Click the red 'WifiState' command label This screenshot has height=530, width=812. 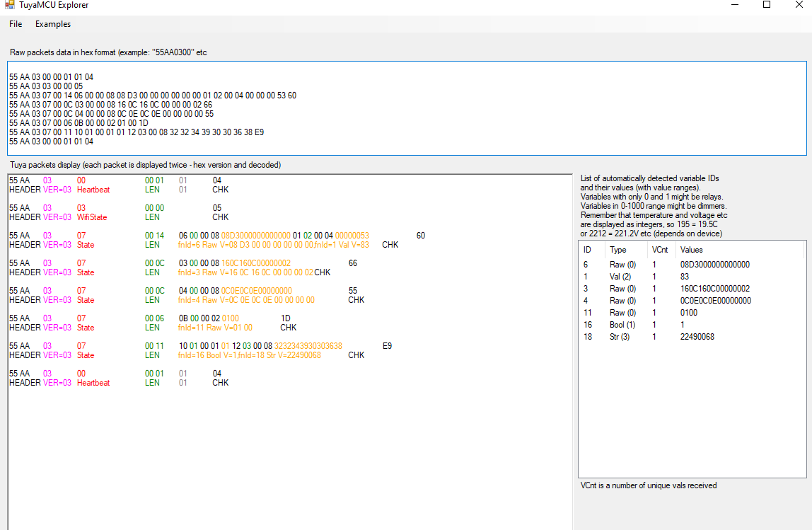pos(92,217)
